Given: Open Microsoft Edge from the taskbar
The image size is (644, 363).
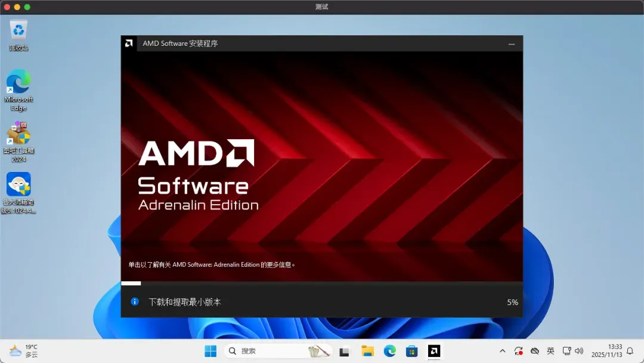Looking at the screenshot, I should point(389,351).
